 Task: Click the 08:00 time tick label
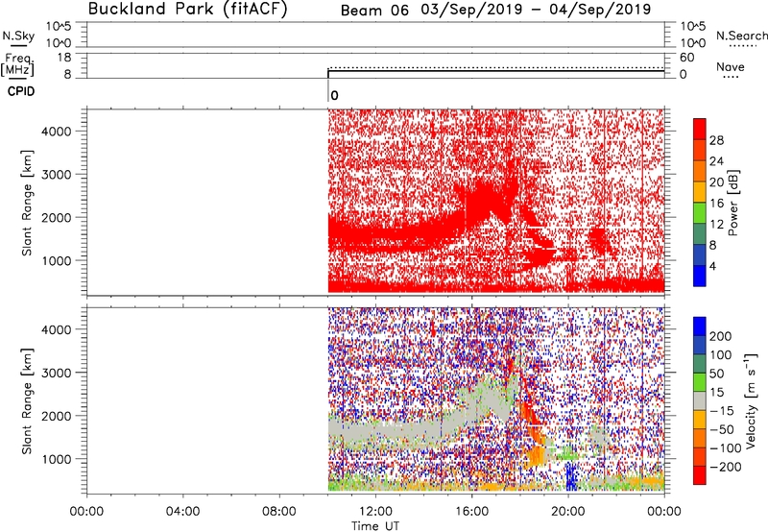[x=279, y=512]
